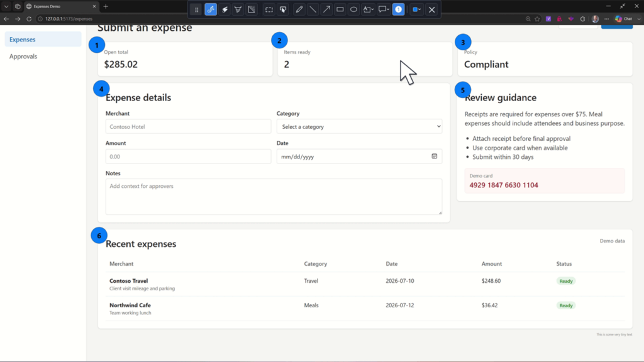The image size is (644, 362).
Task: Open the blue annotation color picker
Action: [x=416, y=9]
